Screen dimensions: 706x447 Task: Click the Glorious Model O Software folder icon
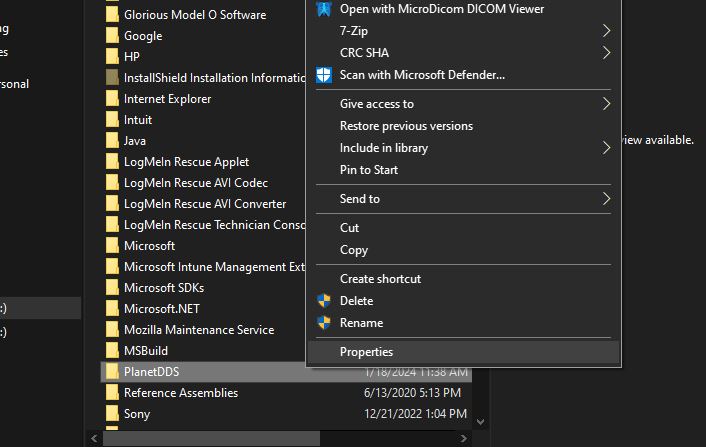click(x=112, y=15)
